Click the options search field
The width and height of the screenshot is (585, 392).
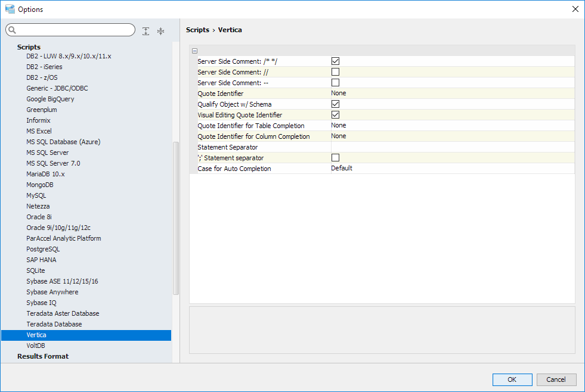click(75, 30)
